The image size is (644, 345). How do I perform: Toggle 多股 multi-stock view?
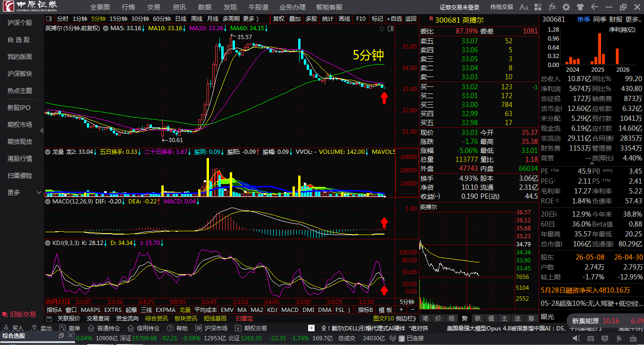click(x=311, y=18)
